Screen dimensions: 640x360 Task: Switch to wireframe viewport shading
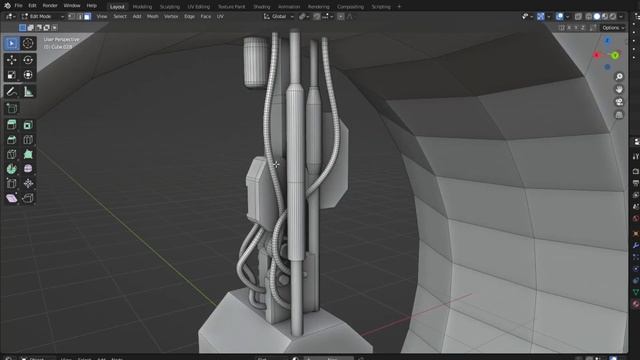(589, 17)
